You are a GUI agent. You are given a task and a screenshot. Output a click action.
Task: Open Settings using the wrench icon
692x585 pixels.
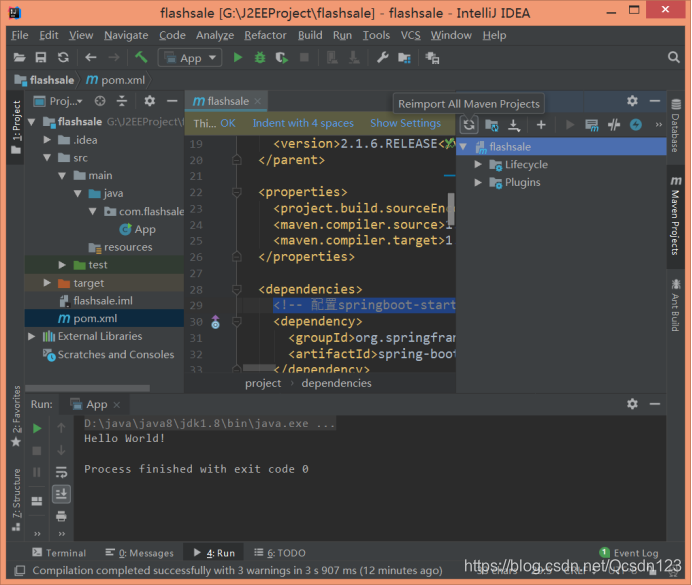tap(383, 58)
